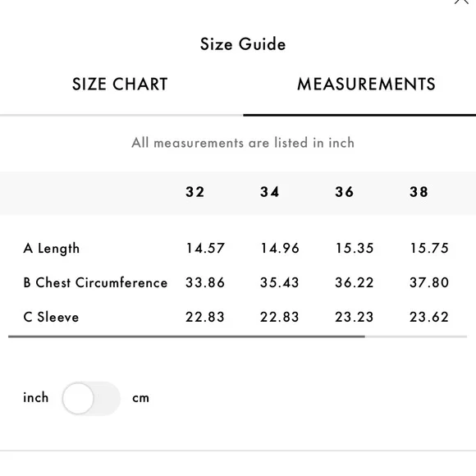Select size 38 column header
This screenshot has width=476, height=476.
[x=419, y=192]
